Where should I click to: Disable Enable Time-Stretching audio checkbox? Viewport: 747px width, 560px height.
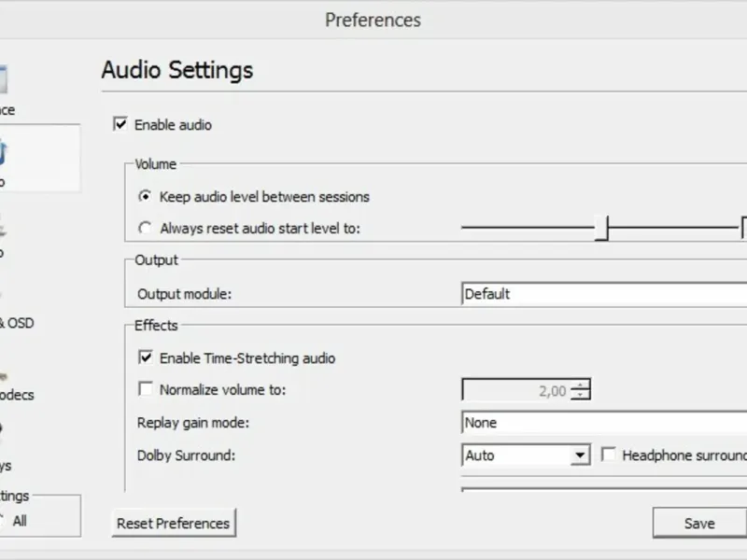coord(146,357)
